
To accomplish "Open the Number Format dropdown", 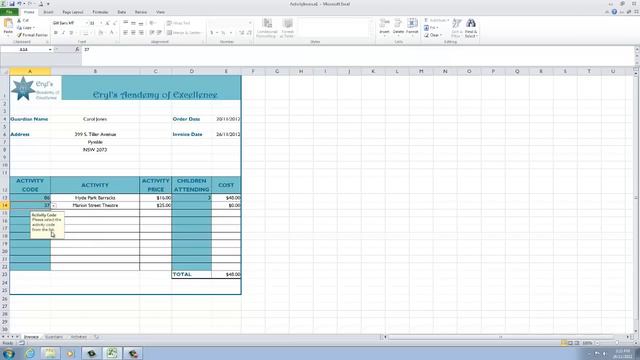I will 250,23.
